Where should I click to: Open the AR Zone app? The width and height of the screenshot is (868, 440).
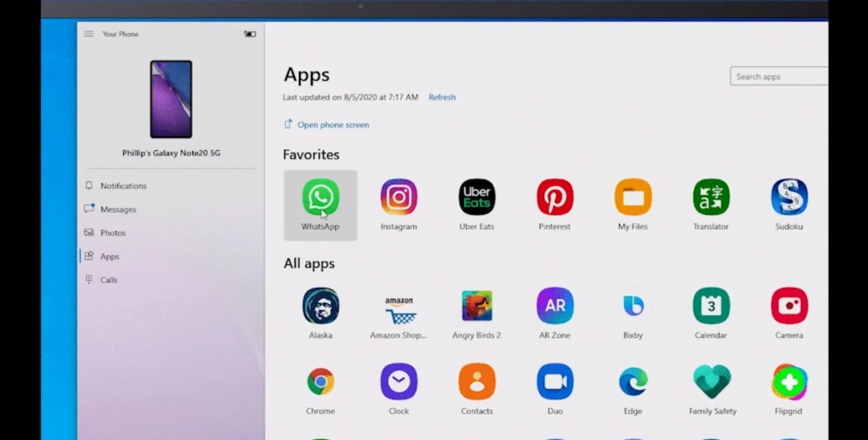(554, 305)
